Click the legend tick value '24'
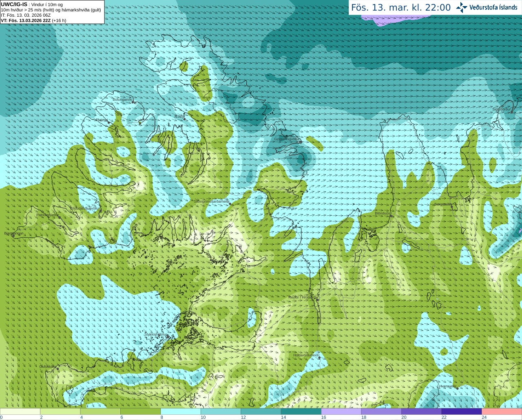This screenshot has height=420, width=522. [484, 417]
